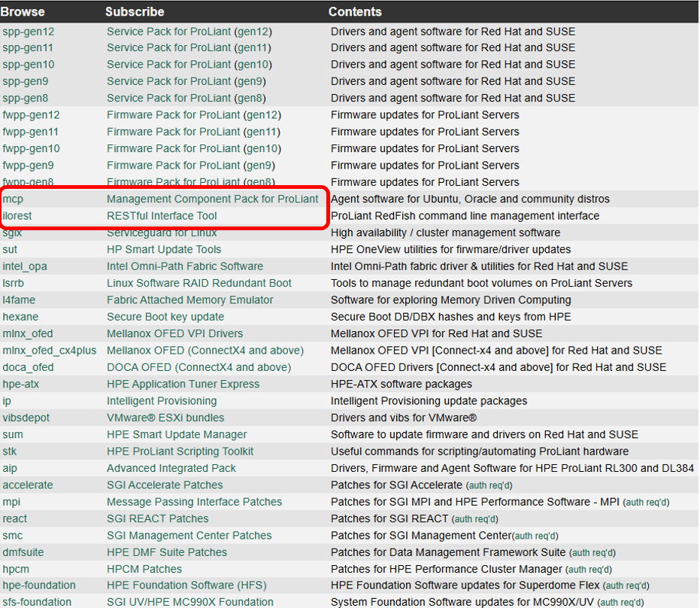Browse the dmfsuite repository
Viewport: 700px width, 608px height.
[23, 552]
